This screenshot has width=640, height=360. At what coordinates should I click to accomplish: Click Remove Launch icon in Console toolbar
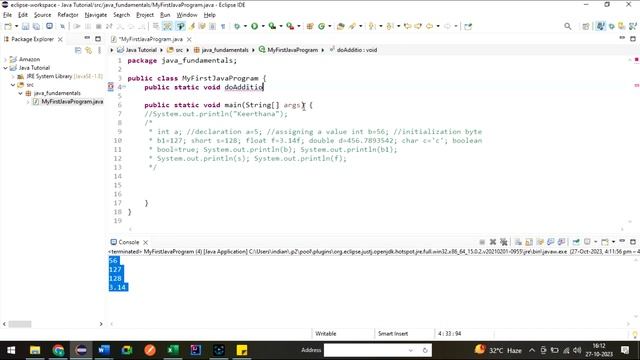493,242
